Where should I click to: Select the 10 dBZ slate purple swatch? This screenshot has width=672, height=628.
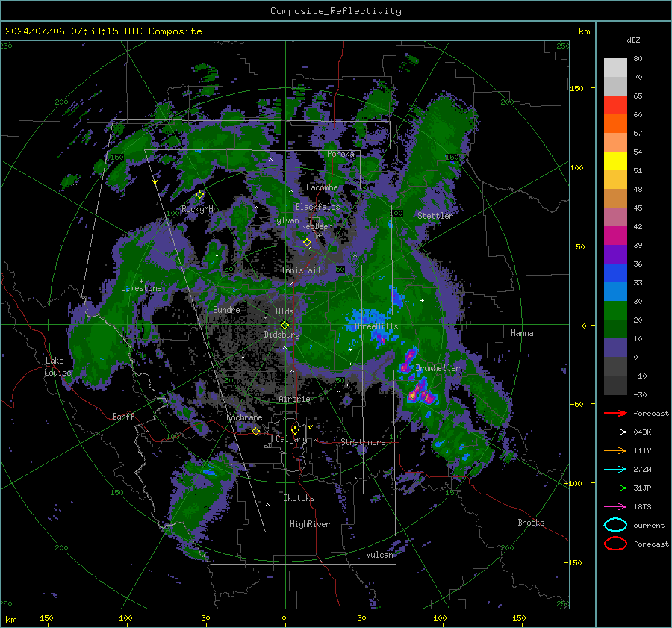(615, 348)
